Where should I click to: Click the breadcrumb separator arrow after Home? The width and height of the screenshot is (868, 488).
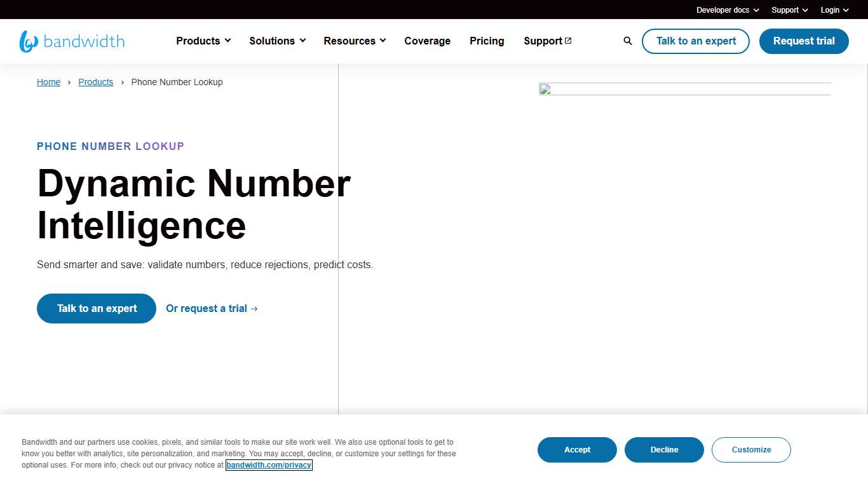tap(69, 82)
